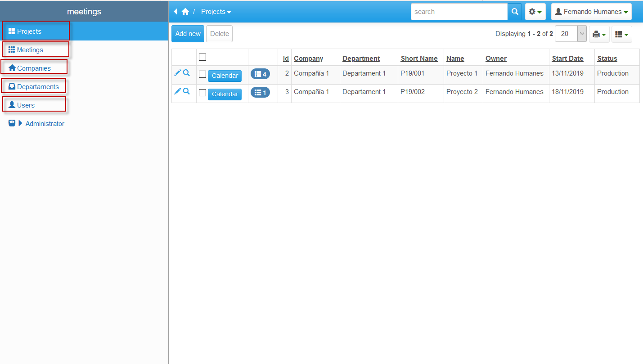Sort by the Short Name column header
643x364 pixels.
point(419,58)
